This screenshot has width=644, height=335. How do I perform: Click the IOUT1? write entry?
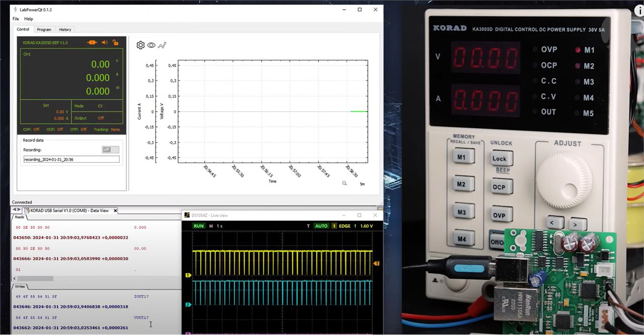141,296
